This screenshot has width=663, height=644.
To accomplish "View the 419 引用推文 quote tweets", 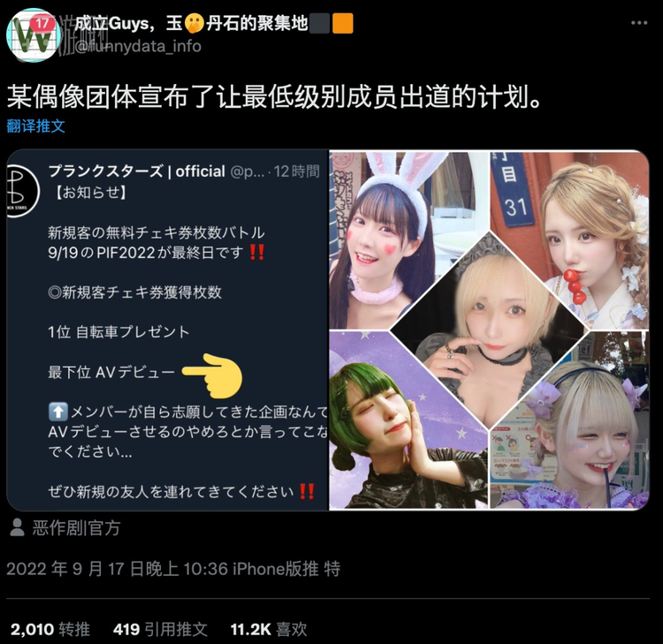I will 160,629.
